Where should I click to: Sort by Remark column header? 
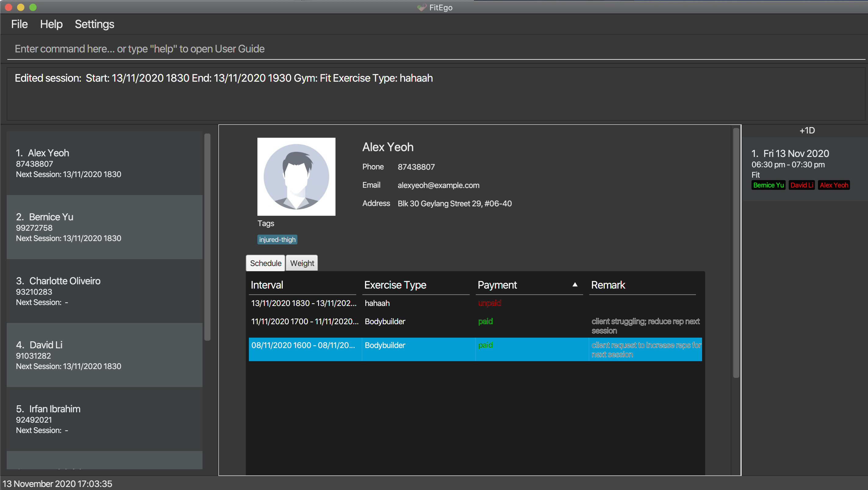click(x=608, y=285)
